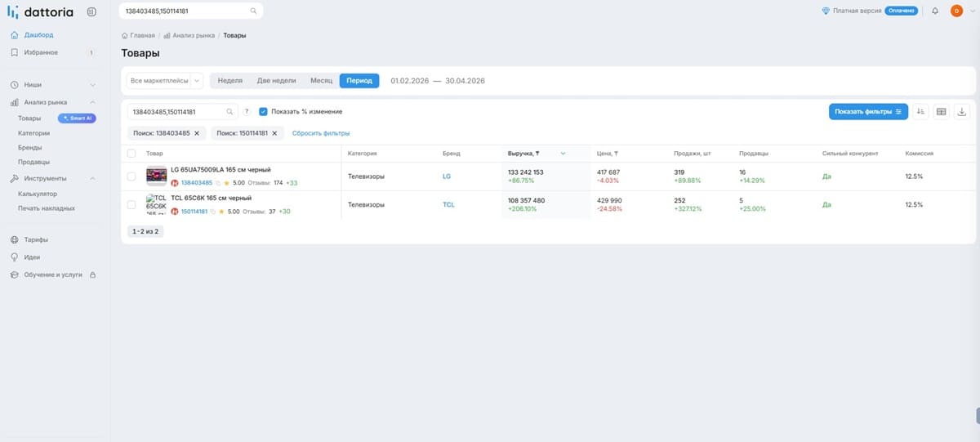
Task: Select the Неделя period tab
Action: point(230,81)
